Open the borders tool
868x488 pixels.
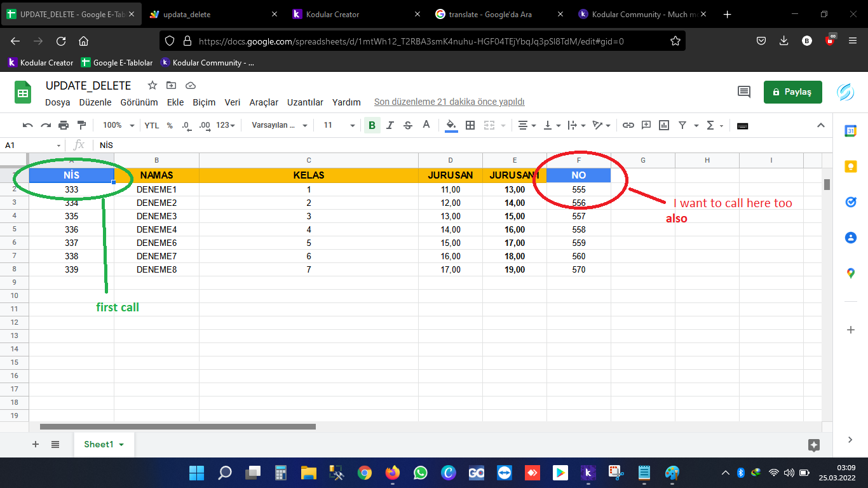tap(470, 125)
